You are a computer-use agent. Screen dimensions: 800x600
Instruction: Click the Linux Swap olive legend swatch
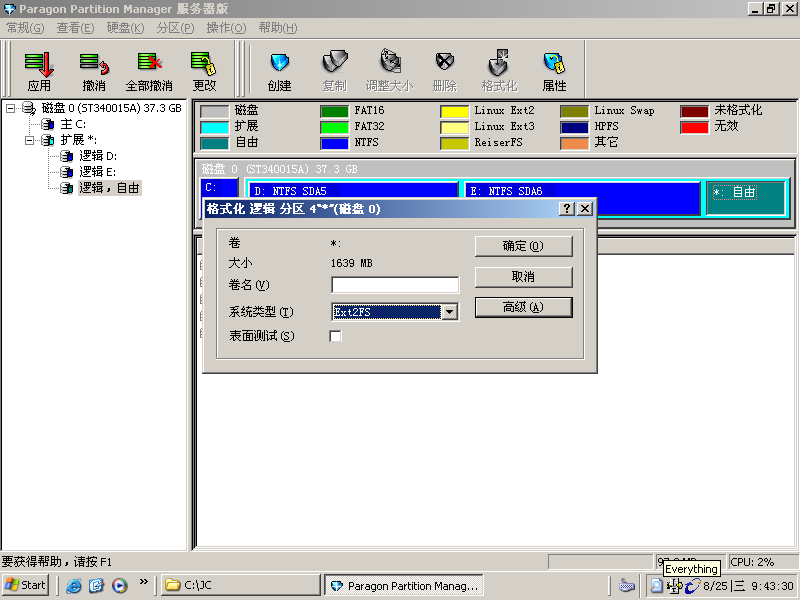574,111
